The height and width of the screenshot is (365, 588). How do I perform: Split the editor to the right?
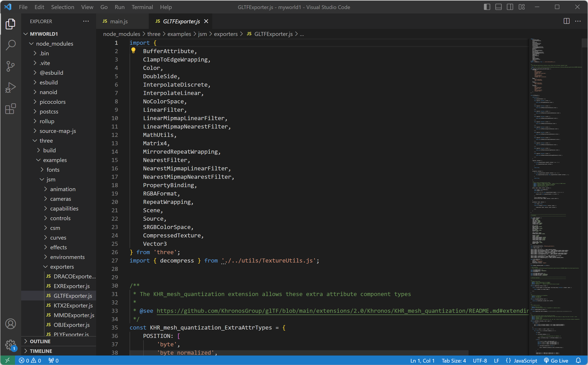(566, 21)
